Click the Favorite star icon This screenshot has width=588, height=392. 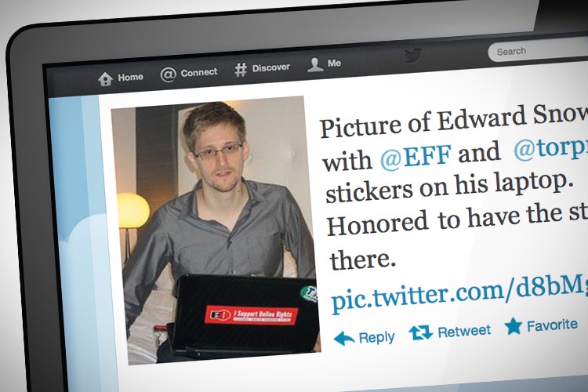pos(513,325)
